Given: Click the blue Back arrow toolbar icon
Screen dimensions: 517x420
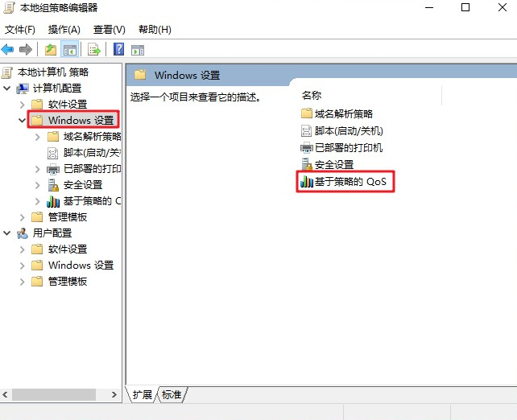Looking at the screenshot, I should coord(7,50).
